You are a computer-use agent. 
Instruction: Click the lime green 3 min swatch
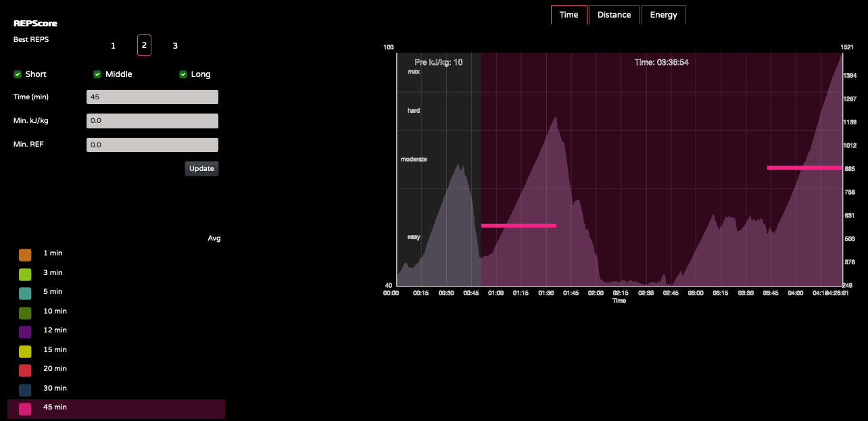(x=25, y=274)
